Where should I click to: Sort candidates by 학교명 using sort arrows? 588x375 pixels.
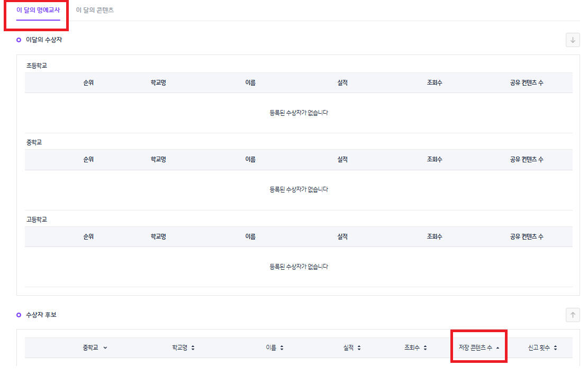click(193, 348)
